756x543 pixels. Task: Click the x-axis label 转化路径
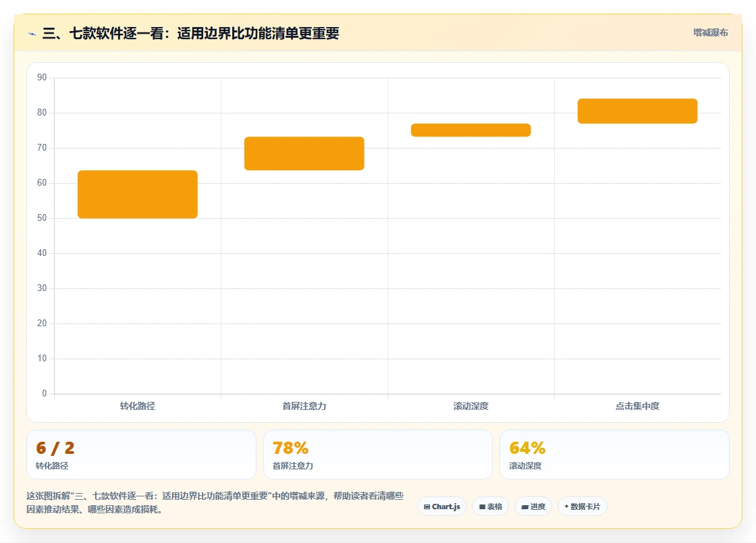tap(138, 406)
